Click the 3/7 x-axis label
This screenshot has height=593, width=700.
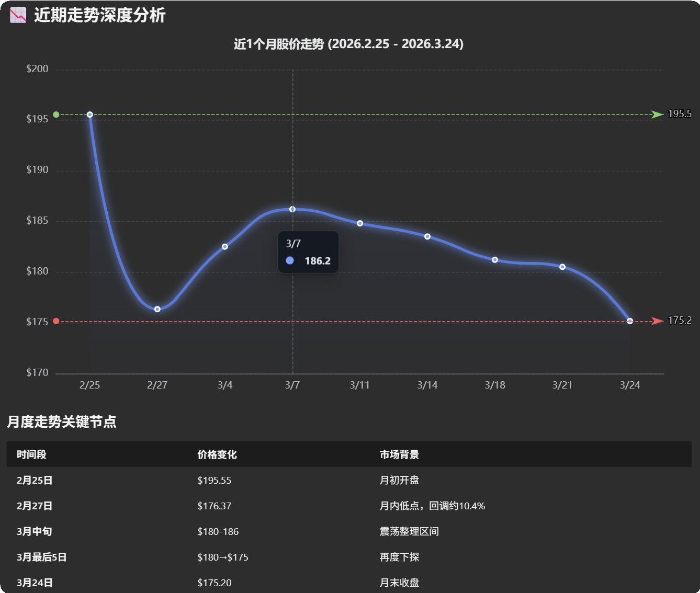click(x=292, y=385)
